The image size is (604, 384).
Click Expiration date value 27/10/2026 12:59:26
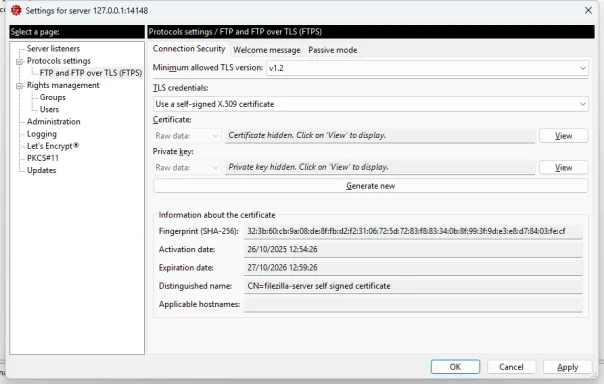[x=282, y=268]
